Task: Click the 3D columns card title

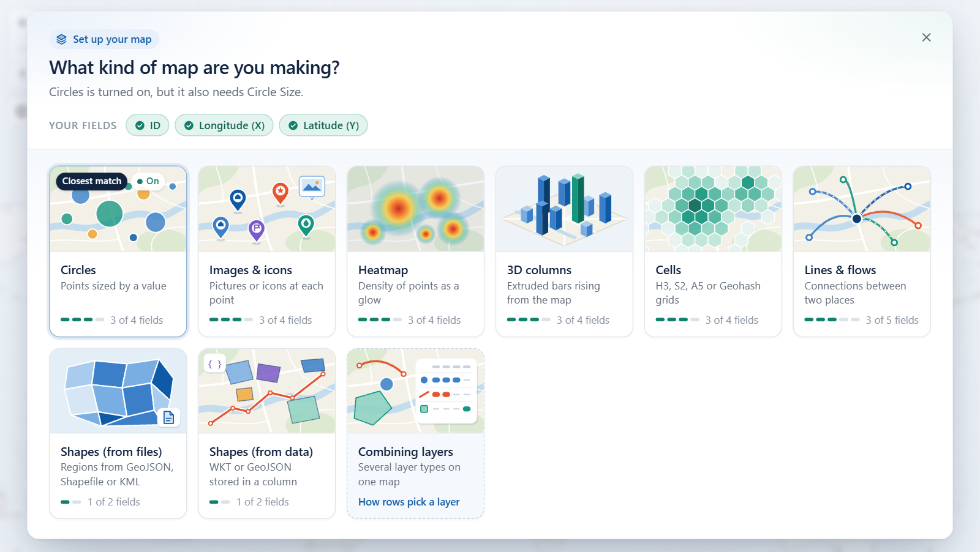Action: click(539, 270)
